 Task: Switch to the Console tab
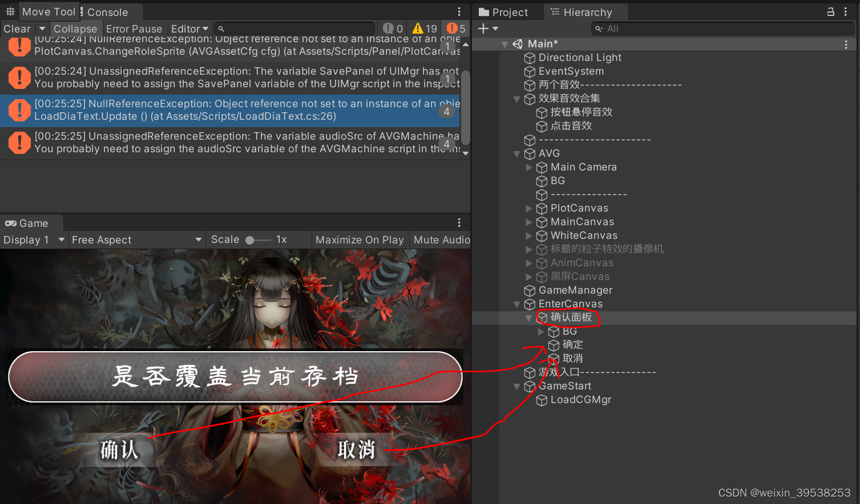(107, 12)
